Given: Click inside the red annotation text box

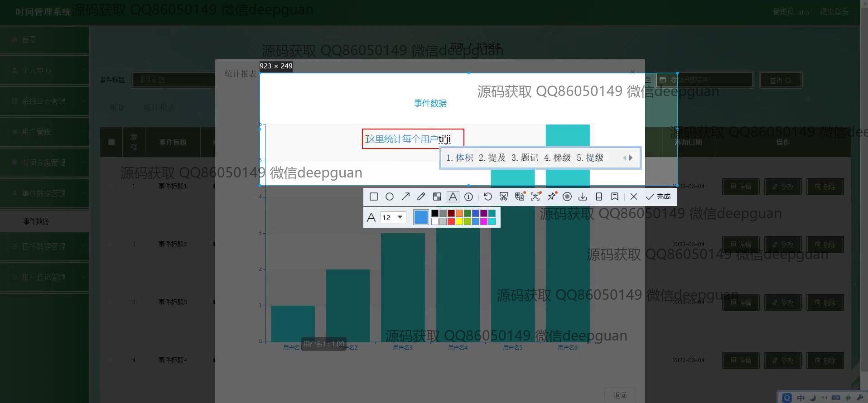Looking at the screenshot, I should (413, 139).
